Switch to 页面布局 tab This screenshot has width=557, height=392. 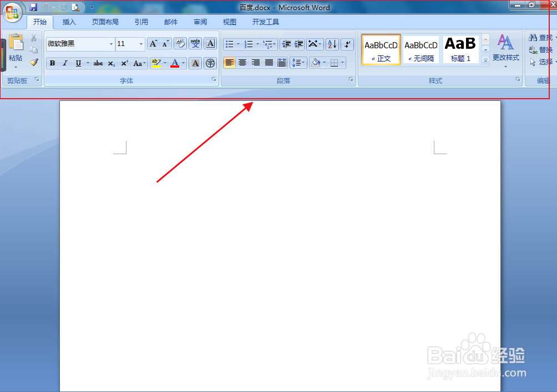click(x=105, y=22)
